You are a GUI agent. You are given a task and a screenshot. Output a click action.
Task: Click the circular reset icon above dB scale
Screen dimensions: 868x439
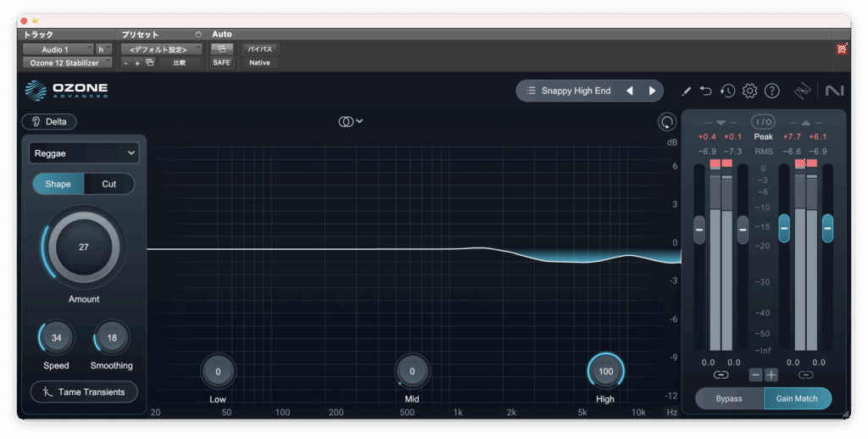click(x=667, y=122)
